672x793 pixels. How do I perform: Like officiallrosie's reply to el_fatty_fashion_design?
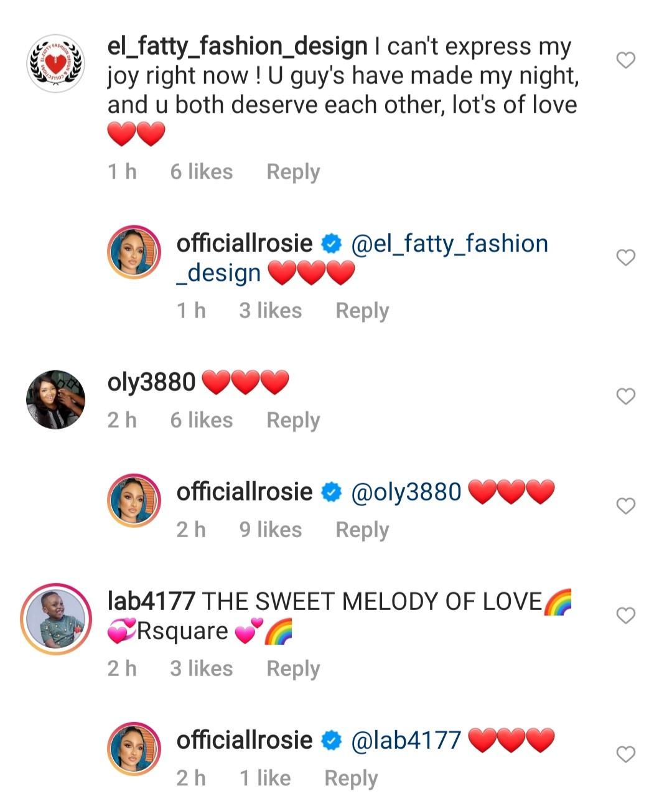(x=625, y=257)
